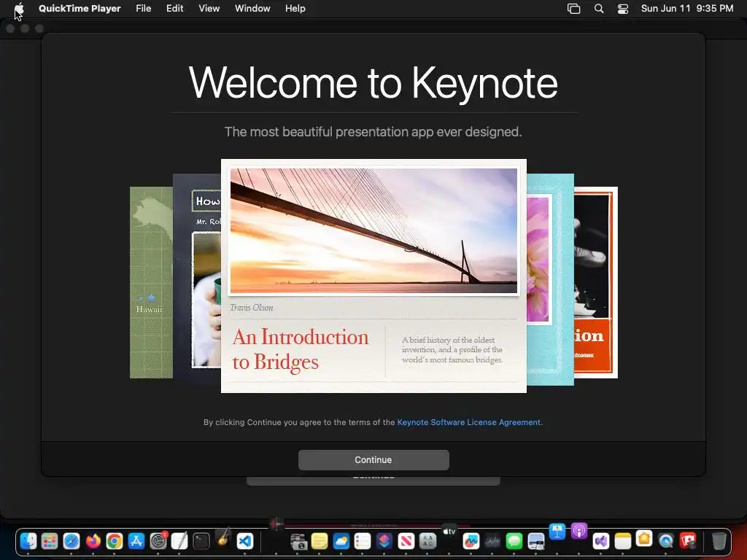Open the Trash in the Dock
This screenshot has width=747, height=560.
tap(719, 541)
